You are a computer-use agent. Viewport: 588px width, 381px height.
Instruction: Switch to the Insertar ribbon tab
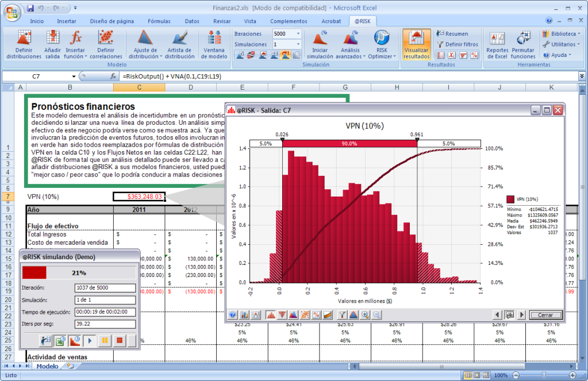pos(66,21)
